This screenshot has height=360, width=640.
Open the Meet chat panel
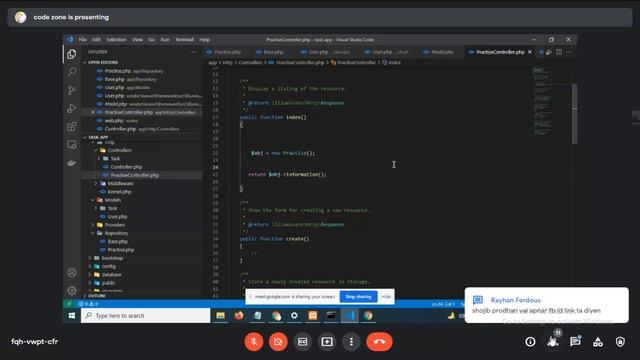click(x=575, y=342)
